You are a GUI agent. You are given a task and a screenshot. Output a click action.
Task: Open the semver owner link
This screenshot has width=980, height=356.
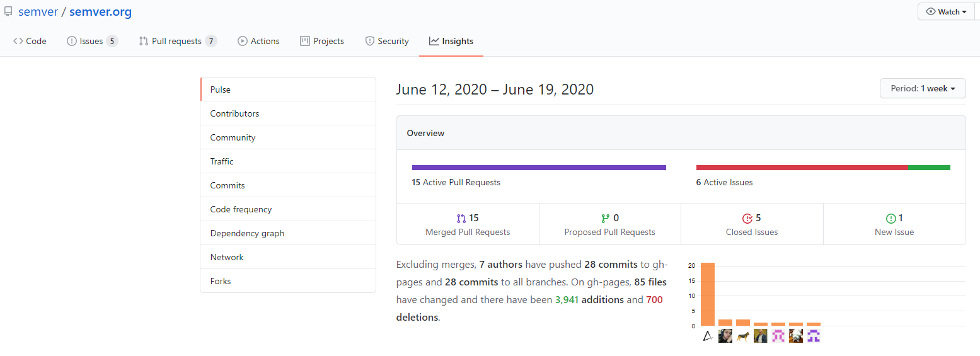click(x=38, y=12)
